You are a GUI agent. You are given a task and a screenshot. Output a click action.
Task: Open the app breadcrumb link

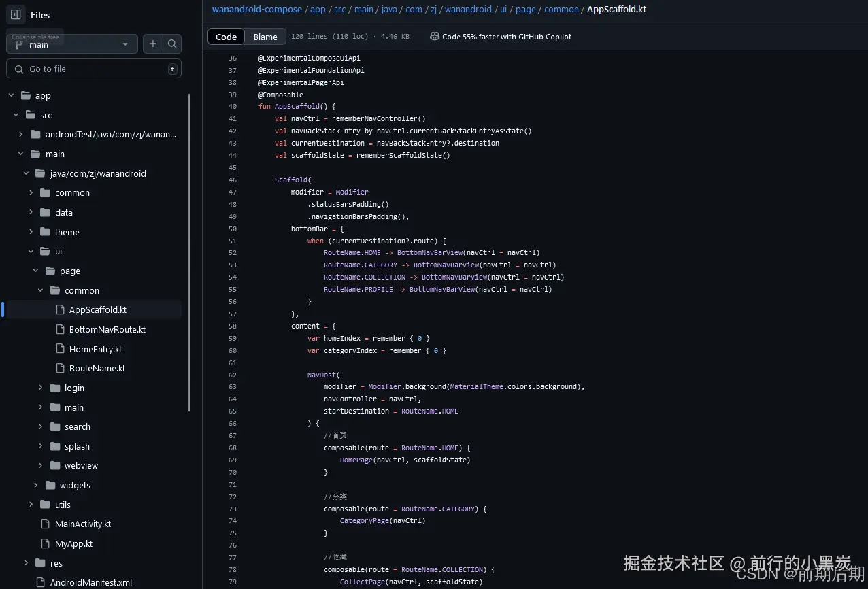tap(318, 10)
